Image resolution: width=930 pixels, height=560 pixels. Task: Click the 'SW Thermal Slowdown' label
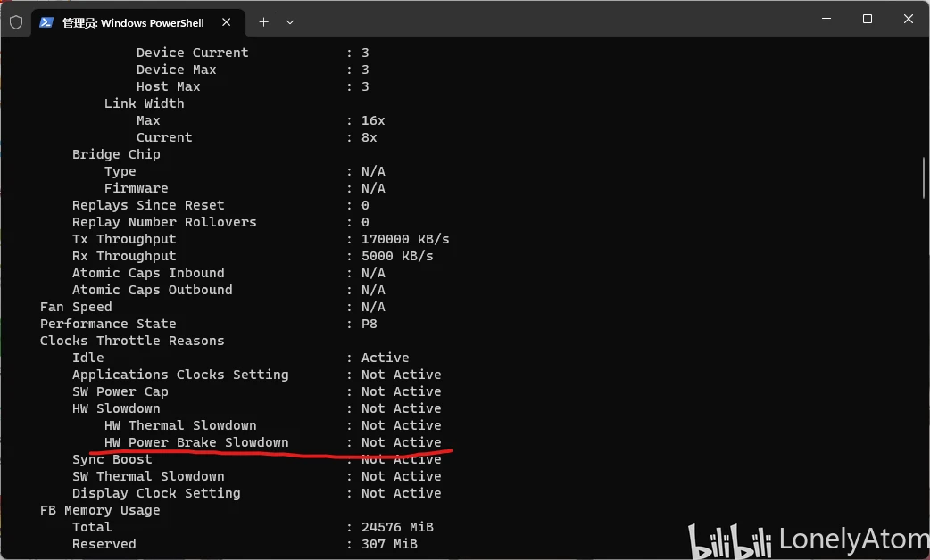pos(148,477)
